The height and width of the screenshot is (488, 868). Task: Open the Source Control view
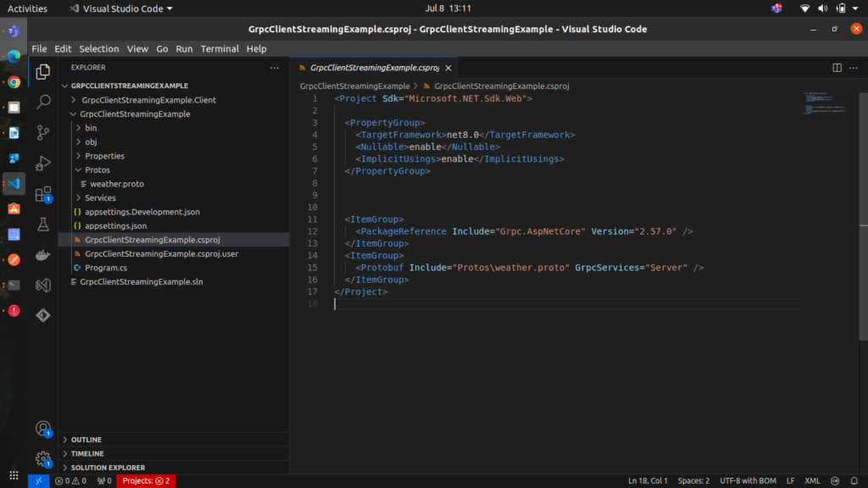click(x=43, y=133)
